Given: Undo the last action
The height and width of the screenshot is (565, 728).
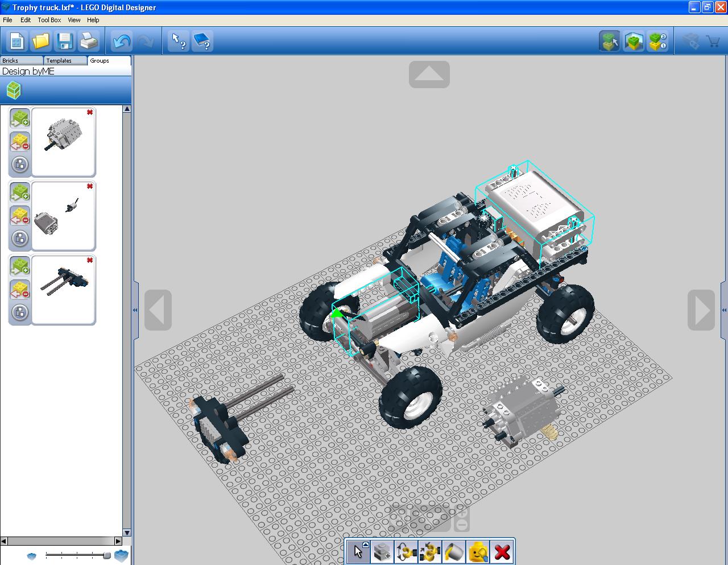Looking at the screenshot, I should coord(122,41).
